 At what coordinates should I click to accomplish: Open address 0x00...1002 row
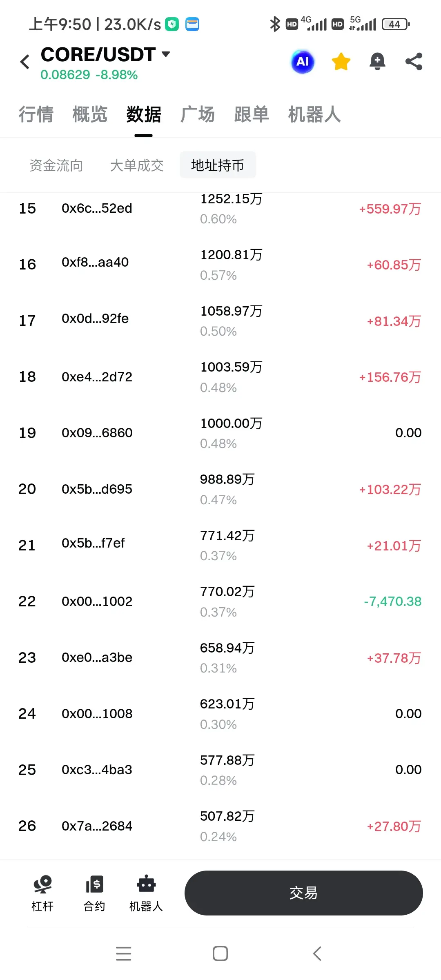pyautogui.click(x=220, y=601)
